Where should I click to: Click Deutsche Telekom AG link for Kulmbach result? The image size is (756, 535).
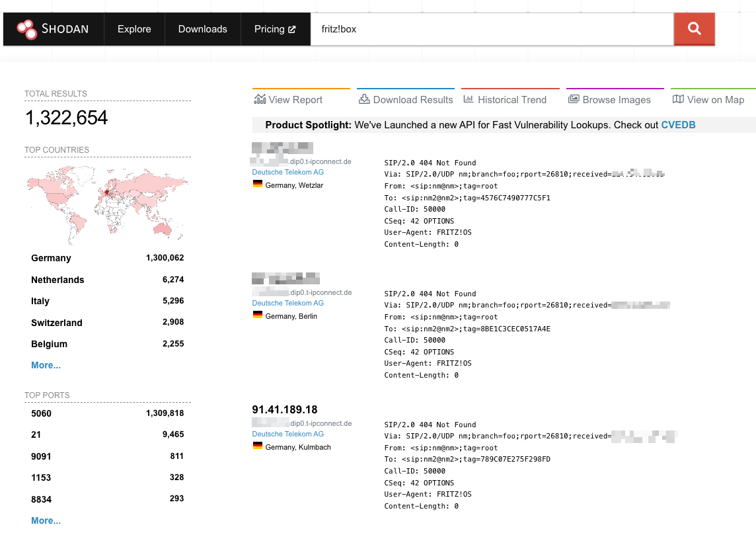[x=288, y=434]
